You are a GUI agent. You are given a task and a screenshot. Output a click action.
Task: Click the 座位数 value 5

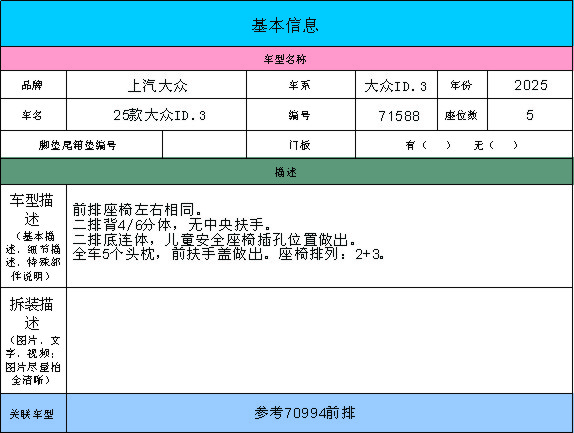click(x=530, y=115)
